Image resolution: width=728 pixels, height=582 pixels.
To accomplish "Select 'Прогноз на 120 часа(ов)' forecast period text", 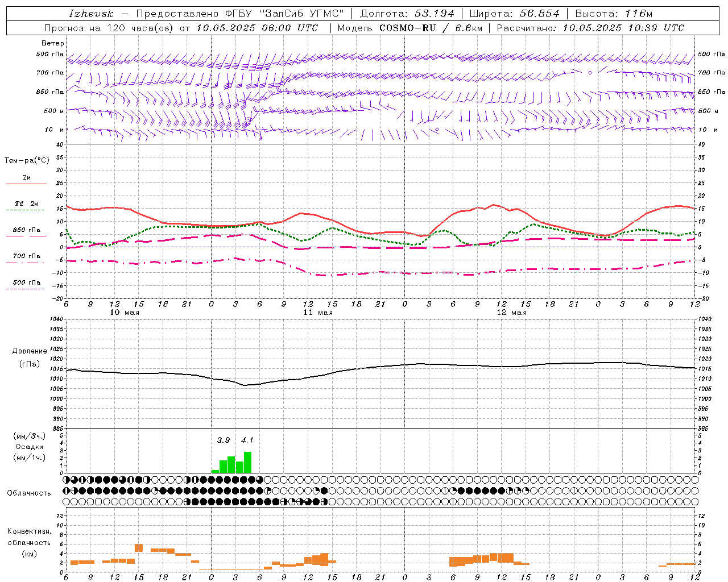I will [x=110, y=28].
